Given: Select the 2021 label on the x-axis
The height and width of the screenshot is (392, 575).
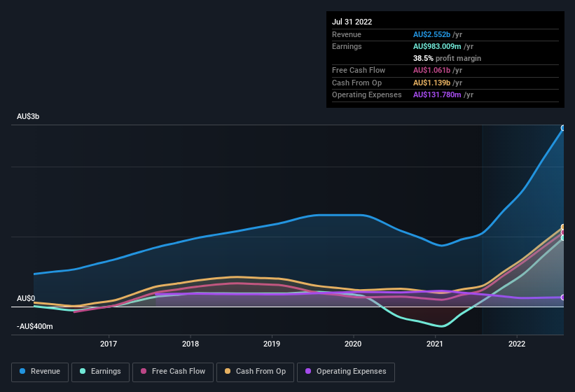Looking at the screenshot, I should click(x=435, y=344).
